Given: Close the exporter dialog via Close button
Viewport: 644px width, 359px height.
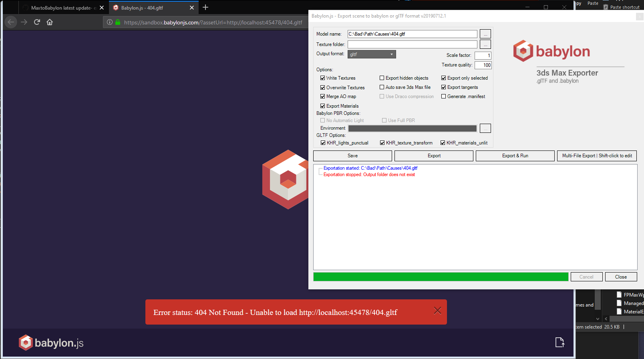Looking at the screenshot, I should click(621, 277).
